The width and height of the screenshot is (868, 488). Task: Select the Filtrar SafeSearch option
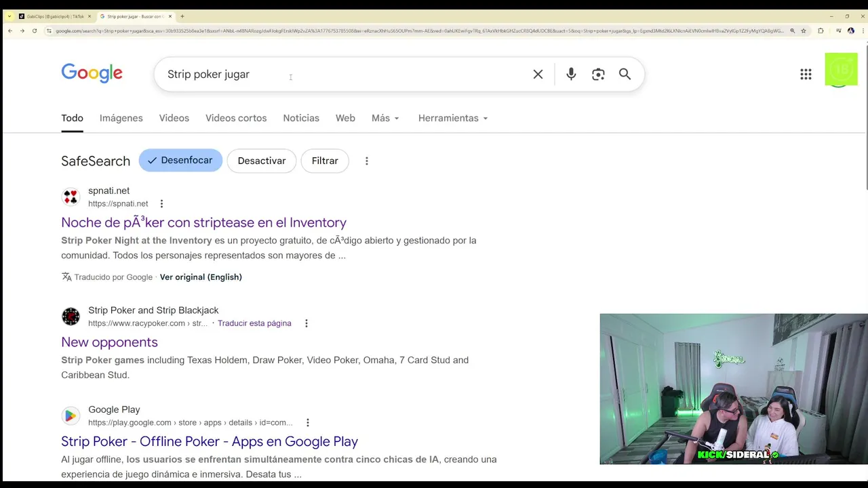click(325, 161)
